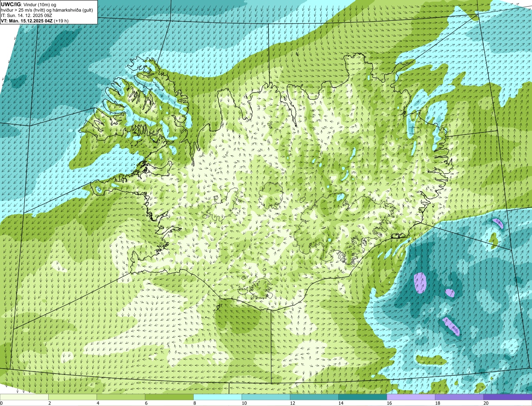The width and height of the screenshot is (532, 406).
Task: Click the 18–20 m/s medium purple legend swatch
Action: tap(459, 397)
